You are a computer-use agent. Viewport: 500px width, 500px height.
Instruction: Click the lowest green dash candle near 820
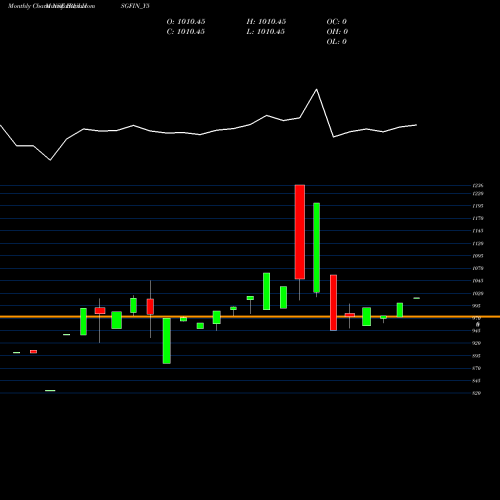pyautogui.click(x=50, y=390)
